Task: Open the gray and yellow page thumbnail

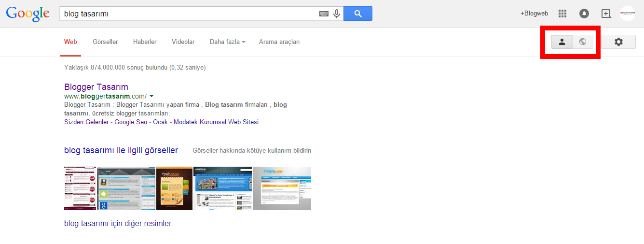Action: click(282, 188)
